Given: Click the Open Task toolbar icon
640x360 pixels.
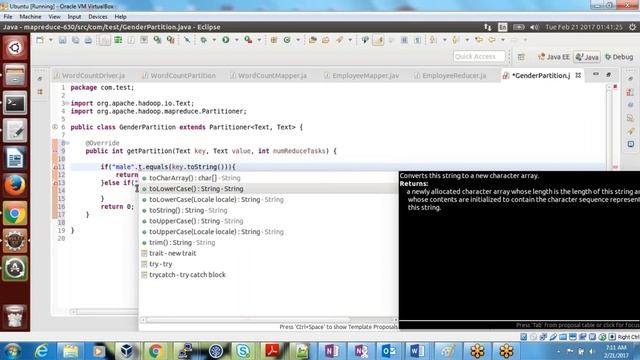Looking at the screenshot, I should point(326,40).
